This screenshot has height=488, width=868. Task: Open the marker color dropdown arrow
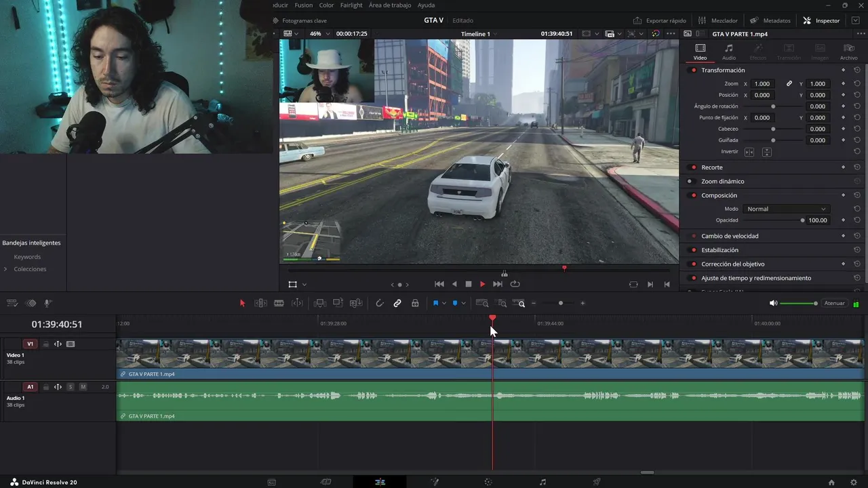point(463,304)
